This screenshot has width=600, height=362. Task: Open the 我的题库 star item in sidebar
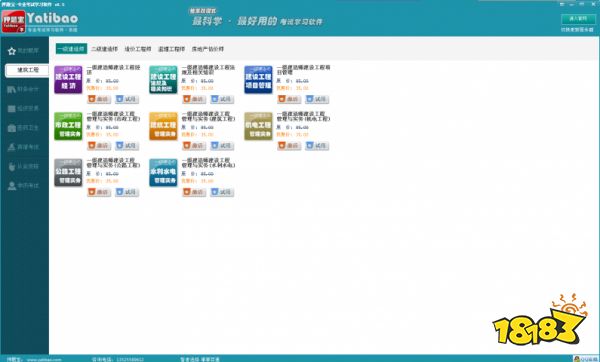click(x=24, y=51)
